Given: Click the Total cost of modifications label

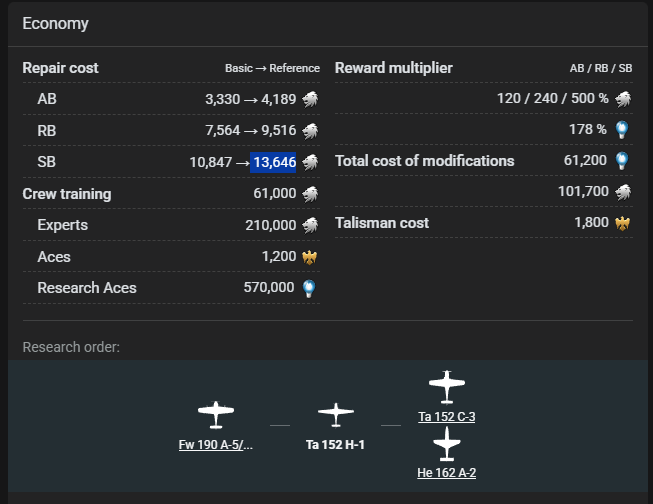Looking at the screenshot, I should [424, 161].
